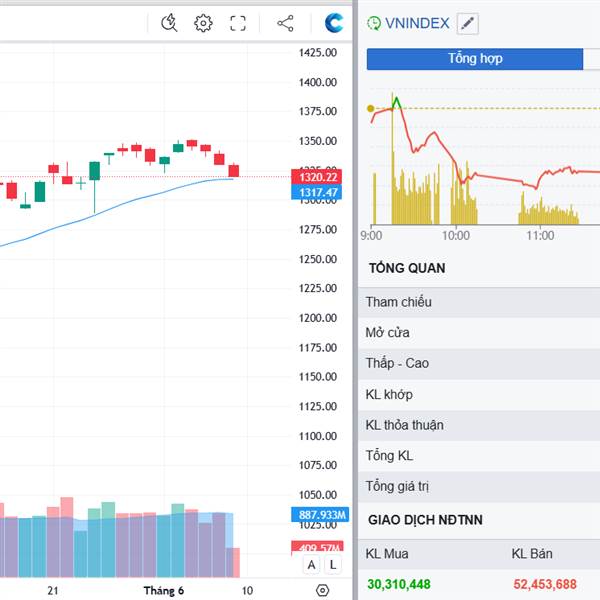Click the green clock icon before VNINDEX
600x600 pixels.
(374, 23)
